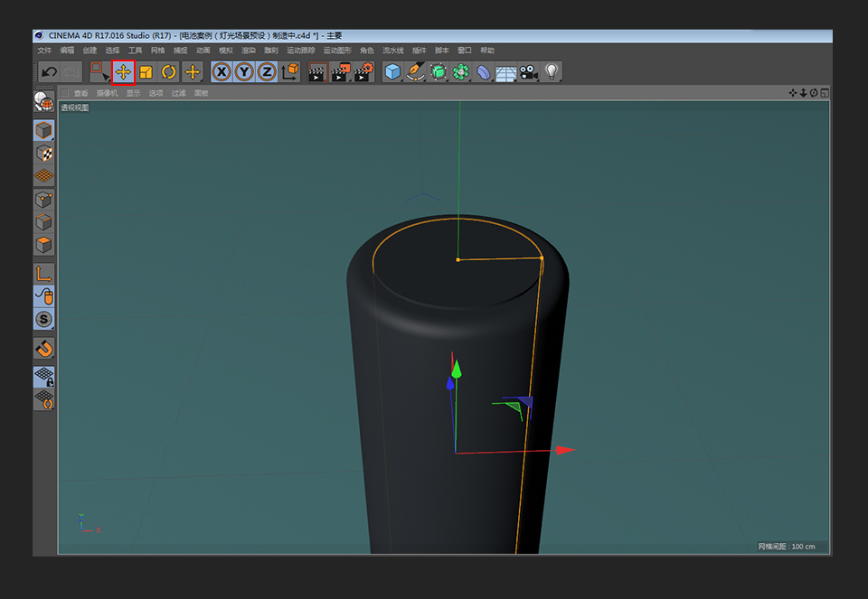Viewport: 868px width, 599px height.
Task: Click the Pen spline tool icon
Action: (415, 72)
